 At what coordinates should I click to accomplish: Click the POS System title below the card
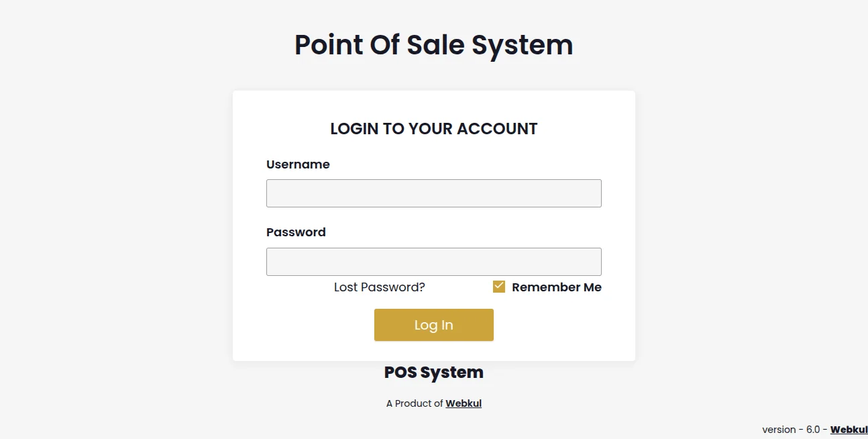[433, 372]
